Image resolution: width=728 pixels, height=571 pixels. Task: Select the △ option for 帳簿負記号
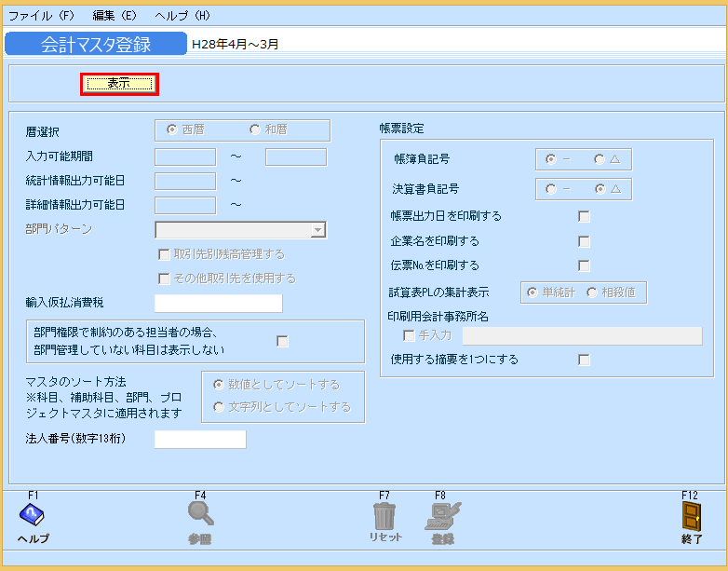600,159
